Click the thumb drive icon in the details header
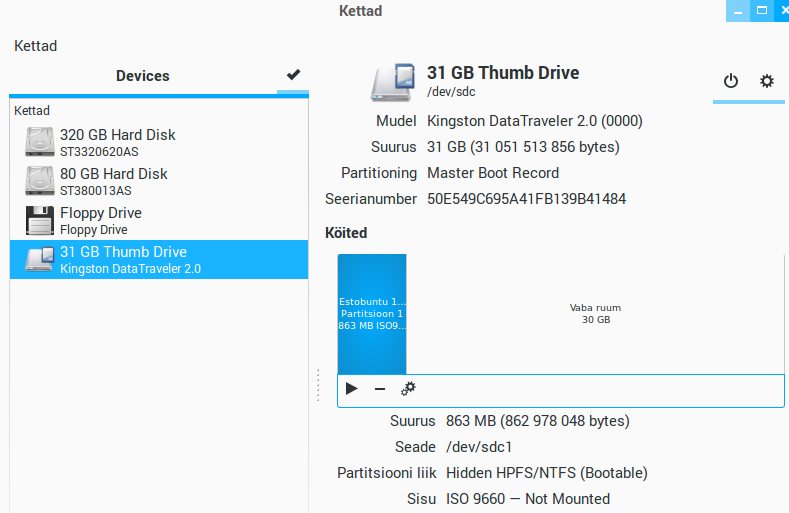The image size is (789, 513). click(x=394, y=82)
